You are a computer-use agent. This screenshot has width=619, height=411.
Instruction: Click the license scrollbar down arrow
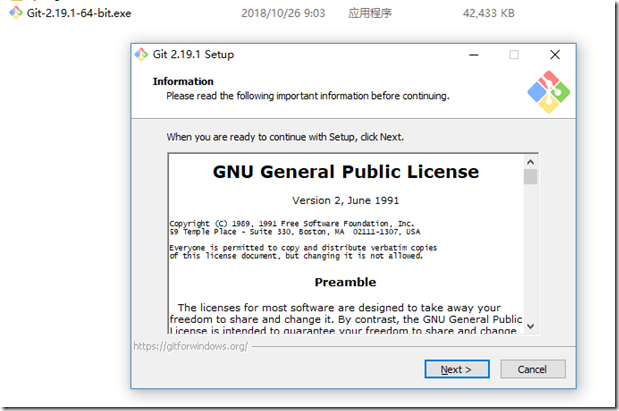tap(530, 325)
